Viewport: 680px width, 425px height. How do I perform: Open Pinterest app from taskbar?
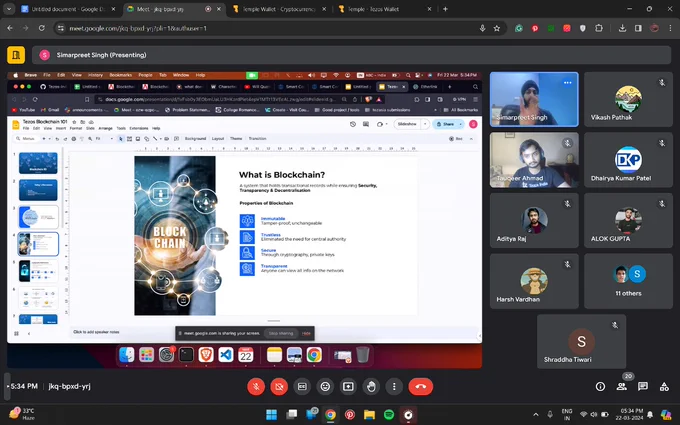[350, 415]
